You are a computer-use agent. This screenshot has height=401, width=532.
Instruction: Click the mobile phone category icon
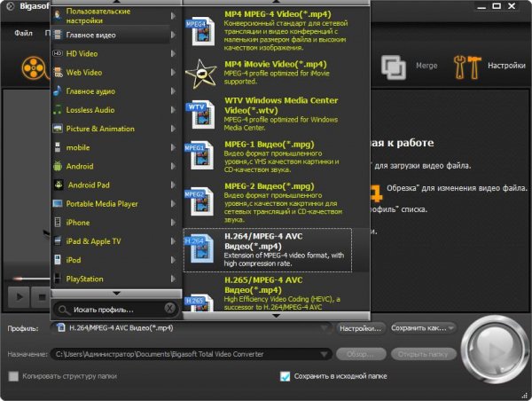pos(58,147)
